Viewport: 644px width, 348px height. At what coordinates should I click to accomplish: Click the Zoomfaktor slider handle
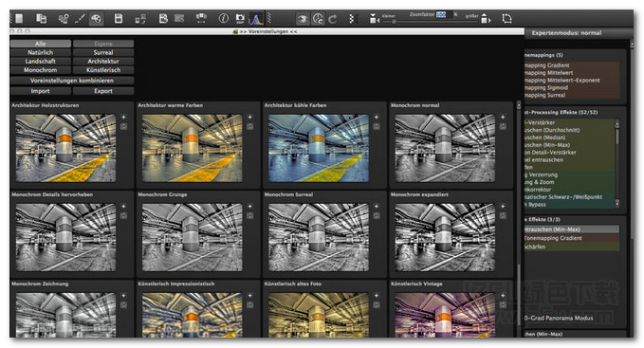tap(394, 22)
